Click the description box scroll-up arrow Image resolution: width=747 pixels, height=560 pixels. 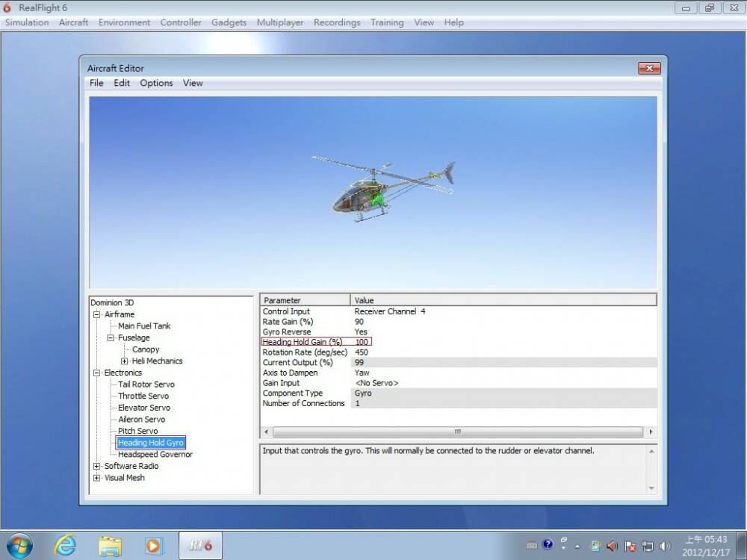pyautogui.click(x=651, y=452)
